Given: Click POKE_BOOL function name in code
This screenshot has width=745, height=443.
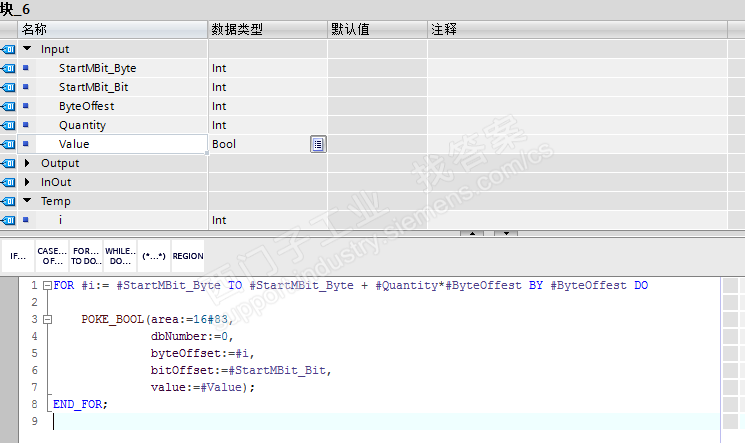Looking at the screenshot, I should pyautogui.click(x=113, y=319).
